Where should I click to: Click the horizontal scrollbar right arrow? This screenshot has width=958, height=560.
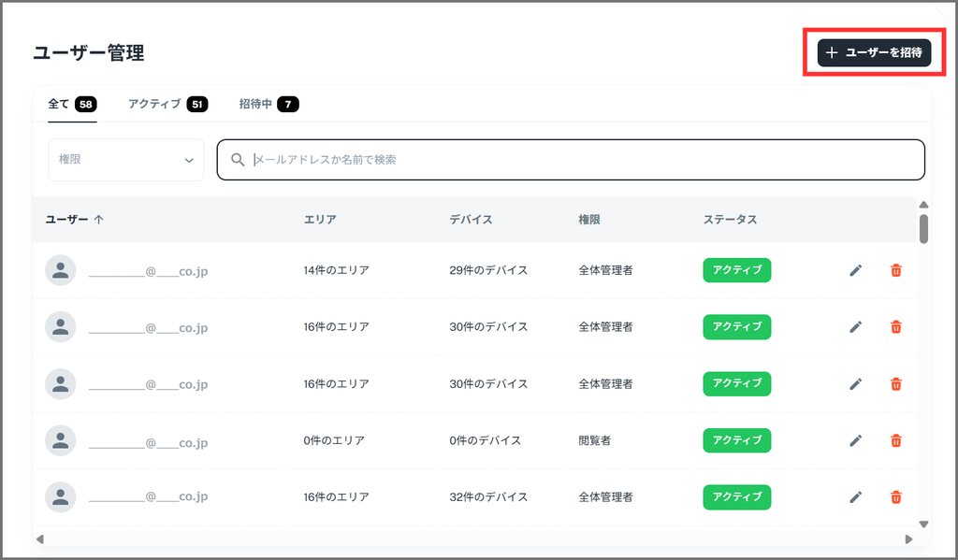[908, 539]
